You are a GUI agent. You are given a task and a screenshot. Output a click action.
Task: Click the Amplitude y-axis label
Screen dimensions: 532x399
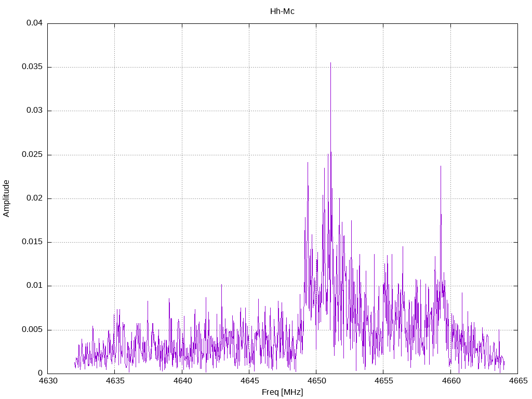(7, 198)
